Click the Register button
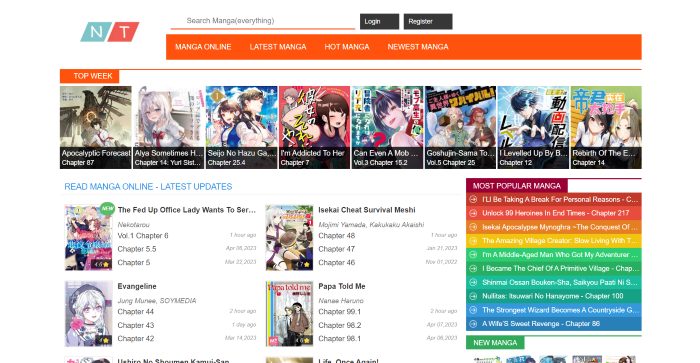This screenshot has width=700, height=363. point(428,21)
